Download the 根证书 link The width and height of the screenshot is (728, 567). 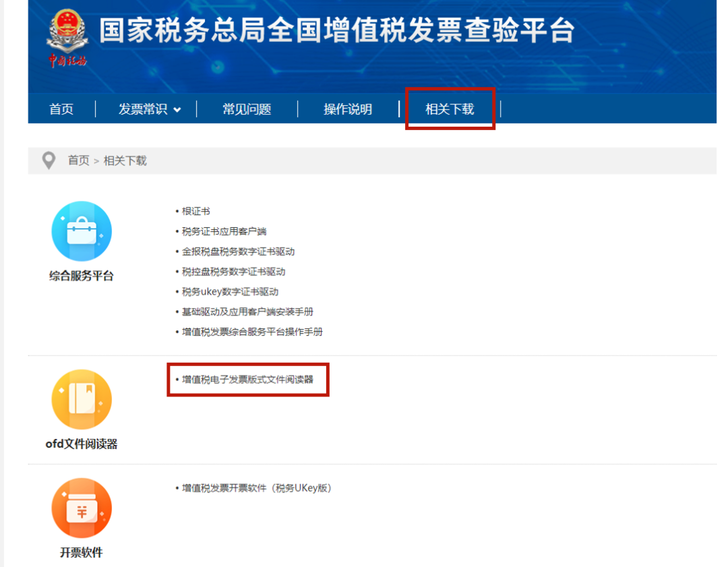click(196, 211)
